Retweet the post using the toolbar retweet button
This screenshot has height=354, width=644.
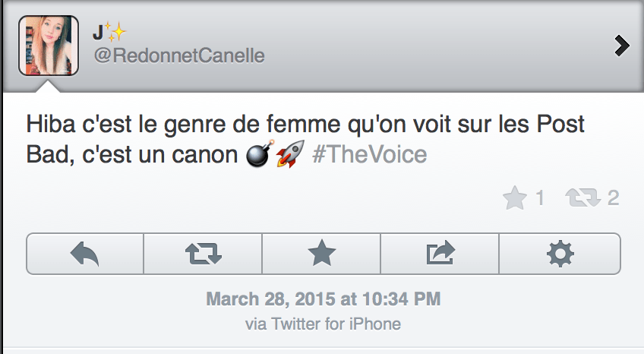[203, 253]
